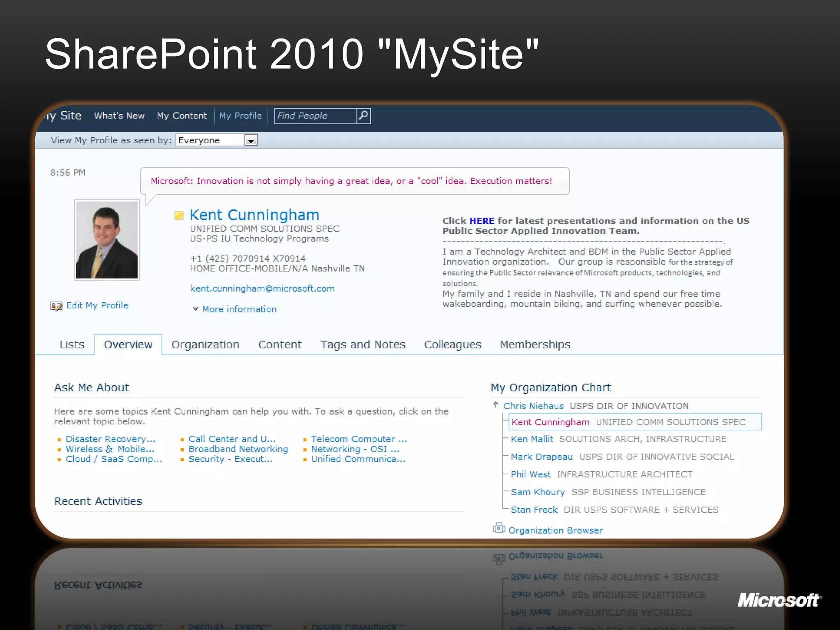Open the Kent Cunningham name link
This screenshot has width=840, height=630.
pos(254,215)
